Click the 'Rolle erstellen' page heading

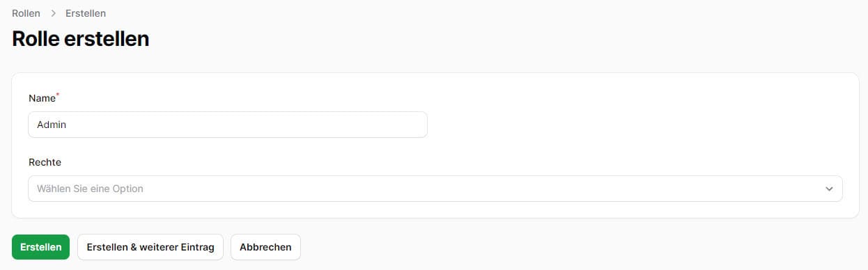pos(81,38)
